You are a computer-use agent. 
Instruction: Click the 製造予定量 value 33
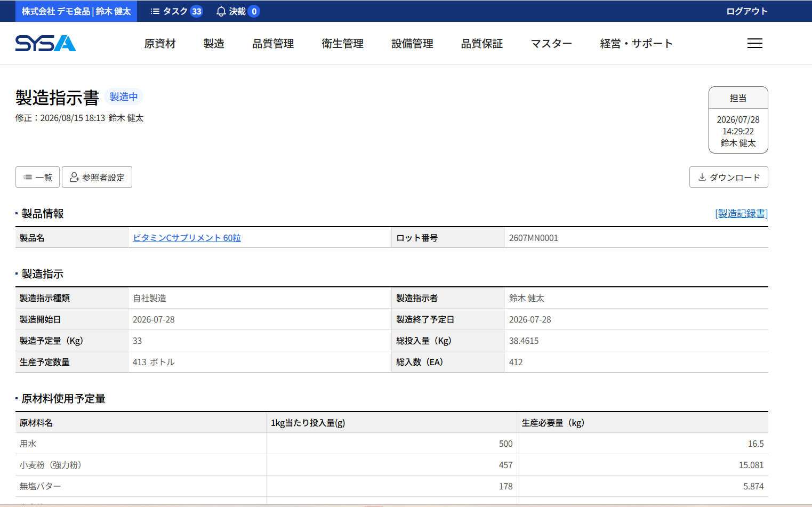pyautogui.click(x=137, y=341)
